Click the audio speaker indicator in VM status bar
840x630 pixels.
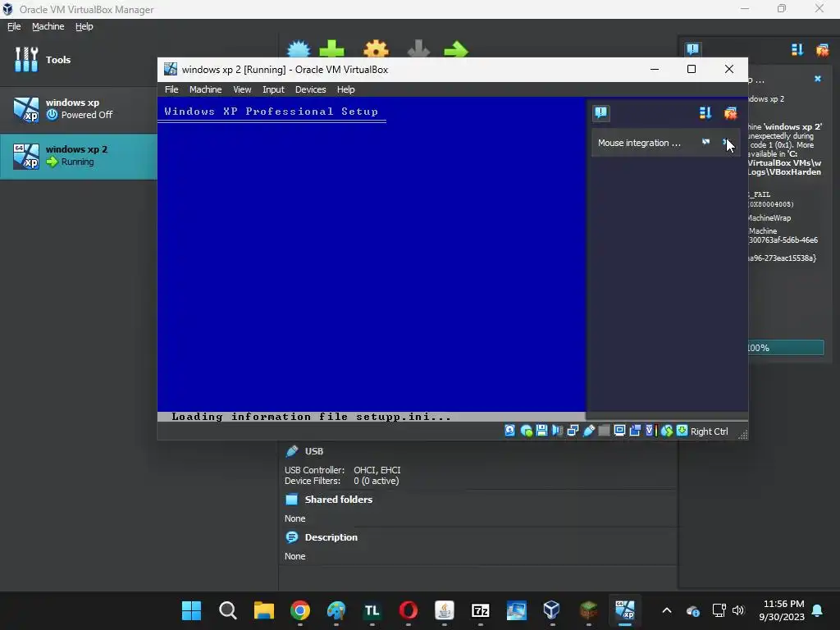[557, 431]
